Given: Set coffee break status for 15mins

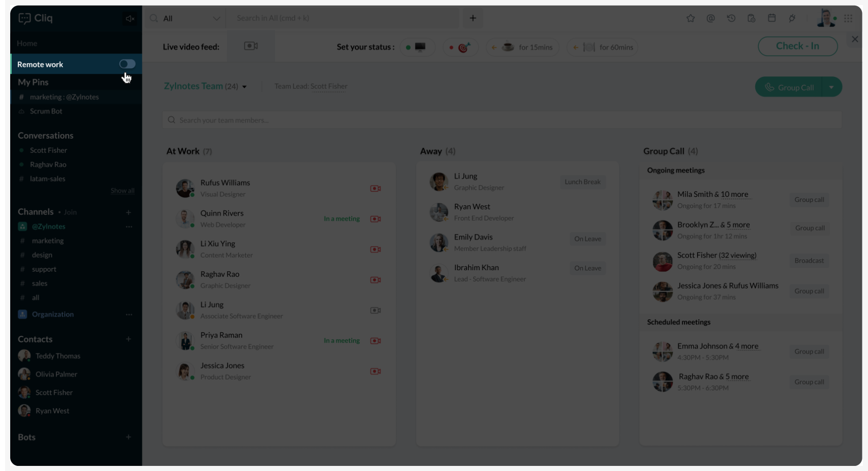Looking at the screenshot, I should pos(523,47).
